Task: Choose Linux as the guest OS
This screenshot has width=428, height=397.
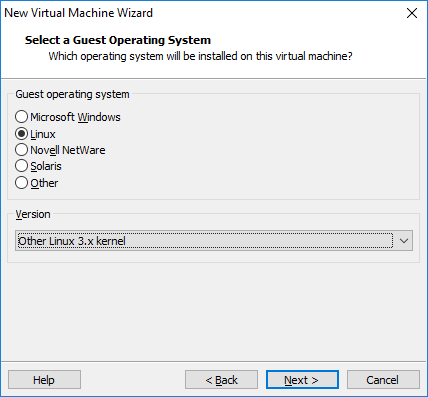Action: 21,134
